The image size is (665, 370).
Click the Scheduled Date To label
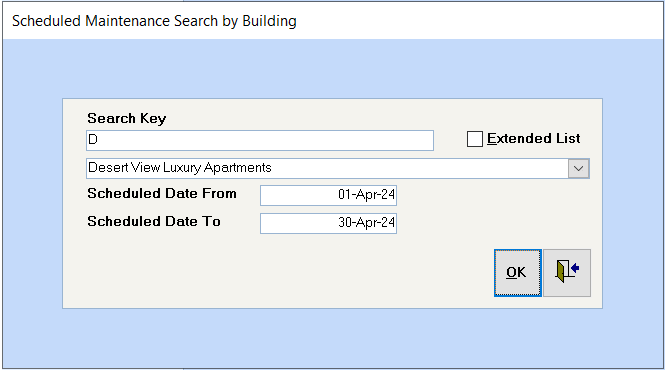tap(154, 221)
